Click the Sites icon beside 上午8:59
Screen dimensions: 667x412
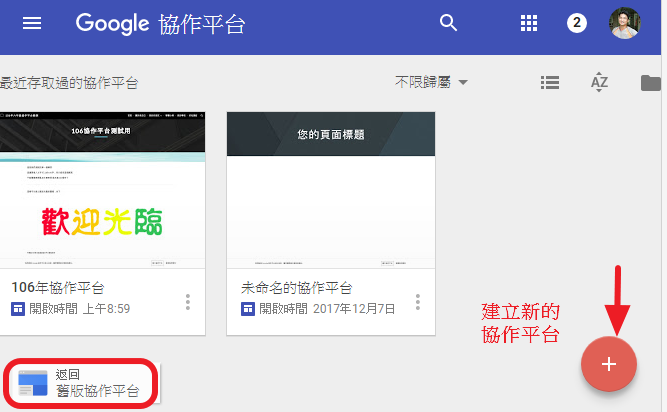[17, 309]
